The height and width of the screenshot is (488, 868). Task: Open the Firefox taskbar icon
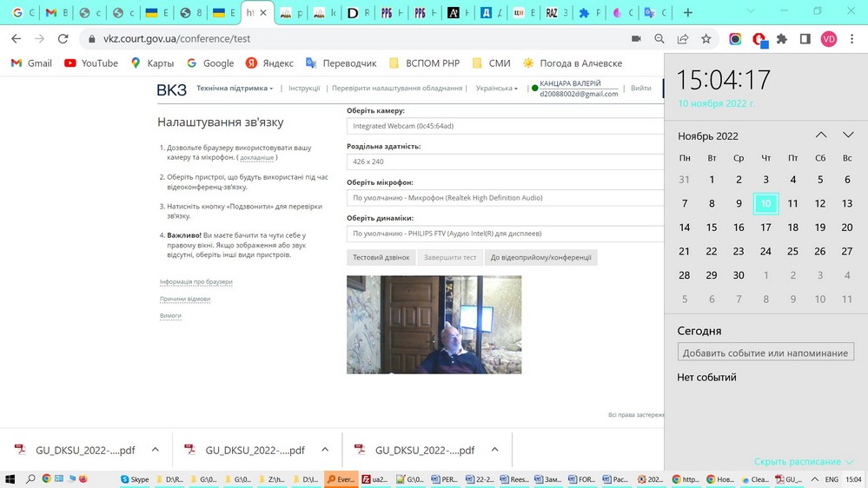[83, 479]
